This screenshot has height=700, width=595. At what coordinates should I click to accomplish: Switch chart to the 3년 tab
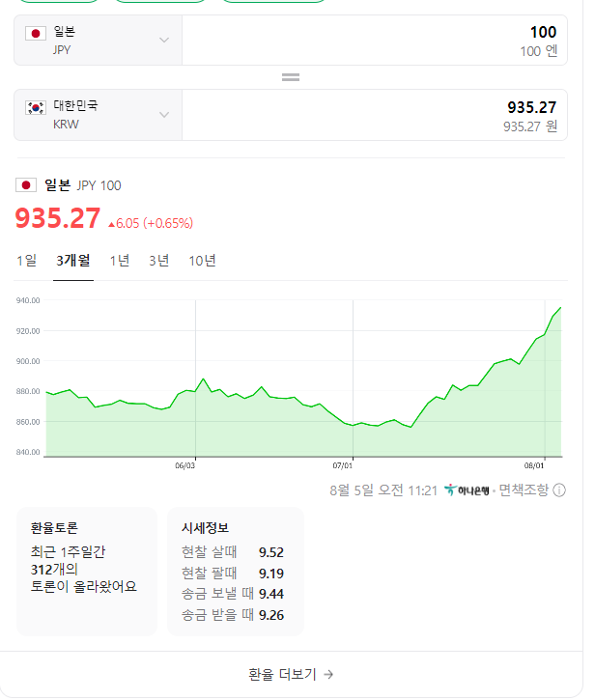[159, 261]
